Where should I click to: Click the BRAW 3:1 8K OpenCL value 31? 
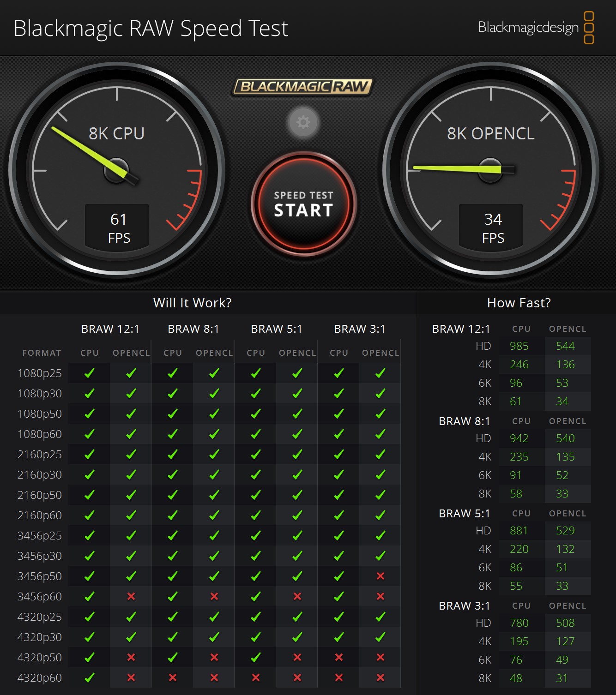coord(562,678)
